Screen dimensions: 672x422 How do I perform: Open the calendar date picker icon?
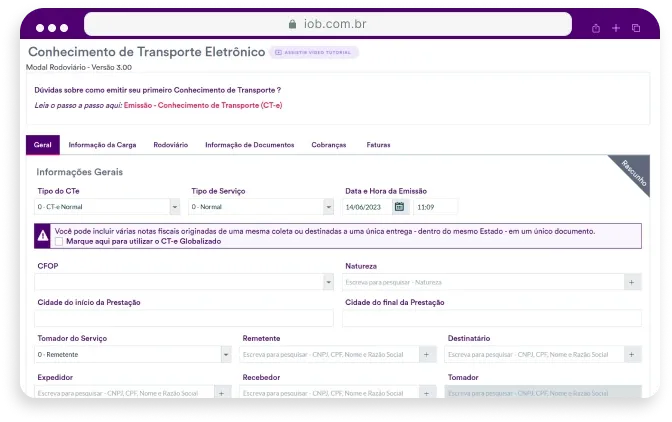click(399, 207)
